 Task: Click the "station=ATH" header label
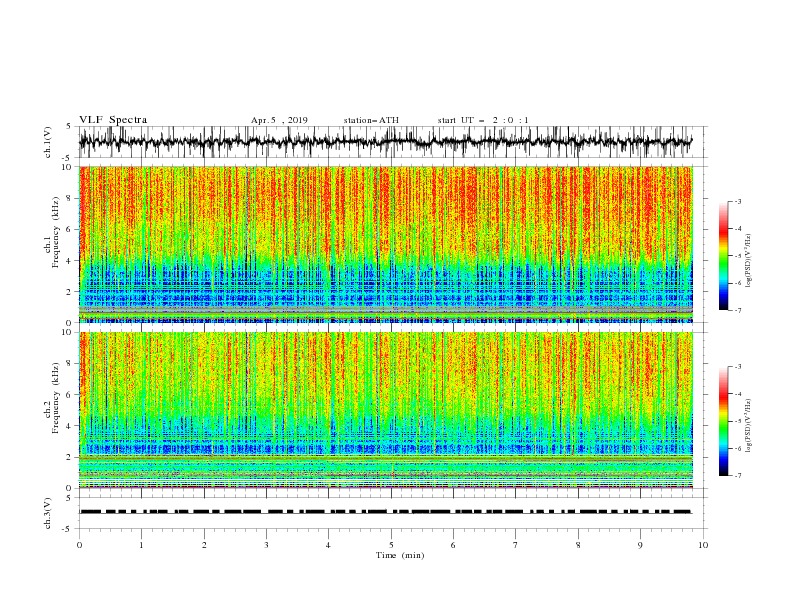tap(371, 120)
